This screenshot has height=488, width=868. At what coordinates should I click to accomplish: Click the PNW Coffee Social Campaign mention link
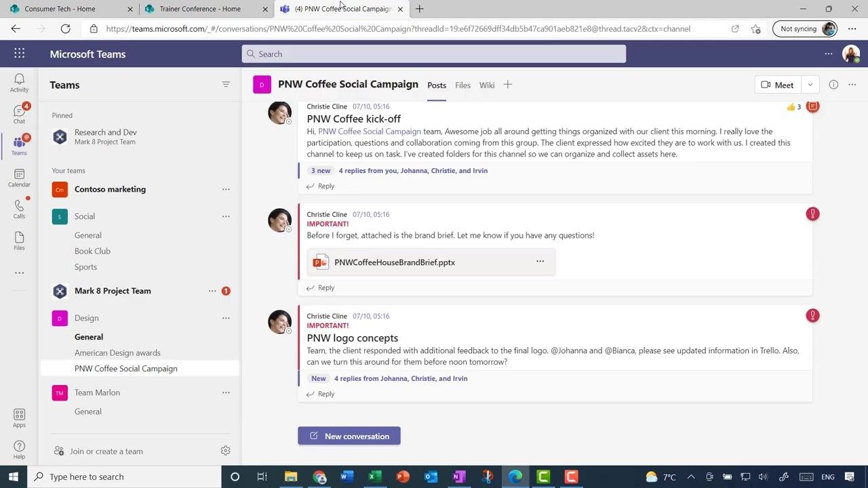point(370,131)
